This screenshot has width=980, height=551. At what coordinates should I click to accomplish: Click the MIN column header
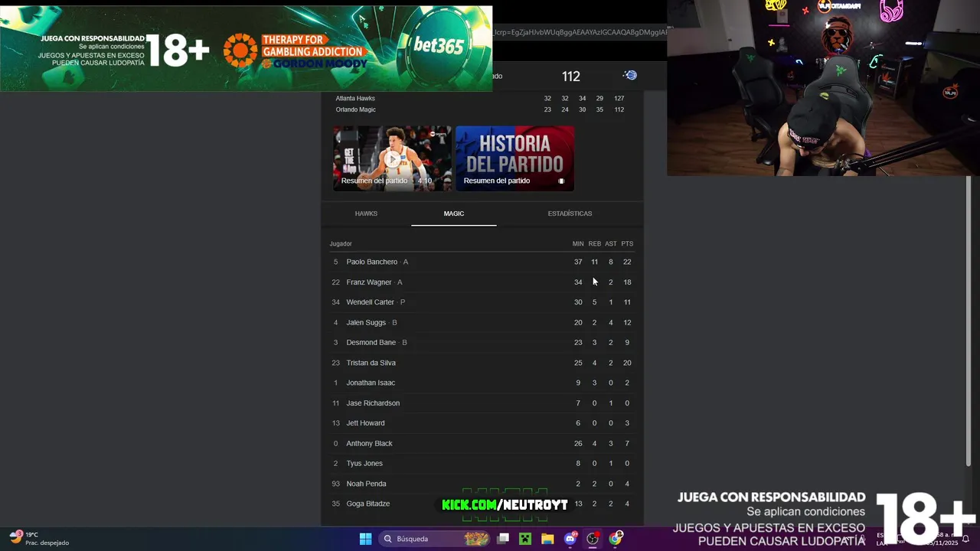point(578,243)
